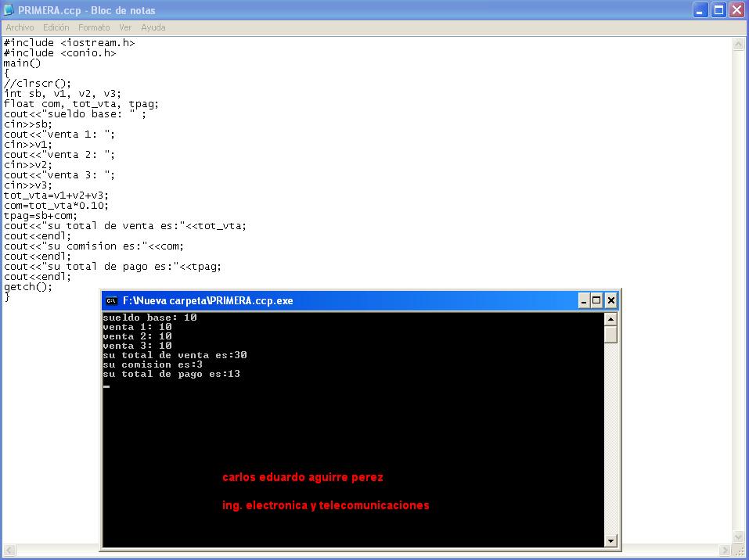The width and height of the screenshot is (749, 560).
Task: Open the Ver menu
Action: coord(125,27)
